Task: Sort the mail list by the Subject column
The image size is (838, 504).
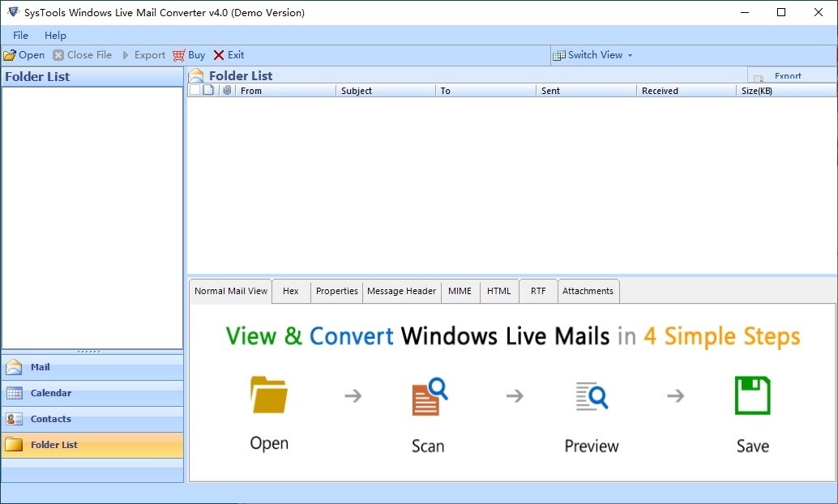Action: (386, 91)
